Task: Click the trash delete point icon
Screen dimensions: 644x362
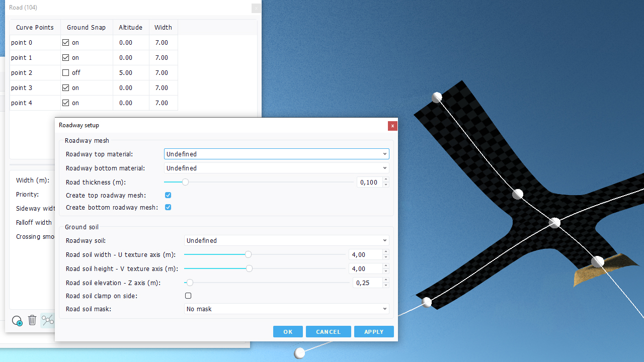Action: pos(32,320)
